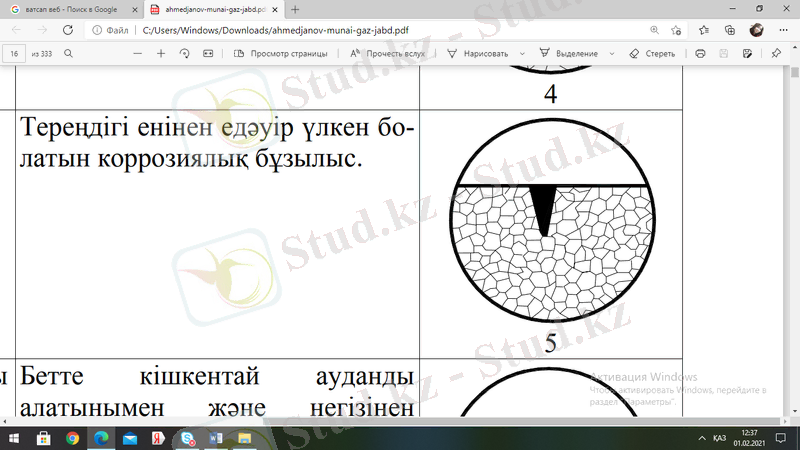Toggle Прочесть вслух read aloud
This screenshot has height=450, width=800.
[389, 53]
